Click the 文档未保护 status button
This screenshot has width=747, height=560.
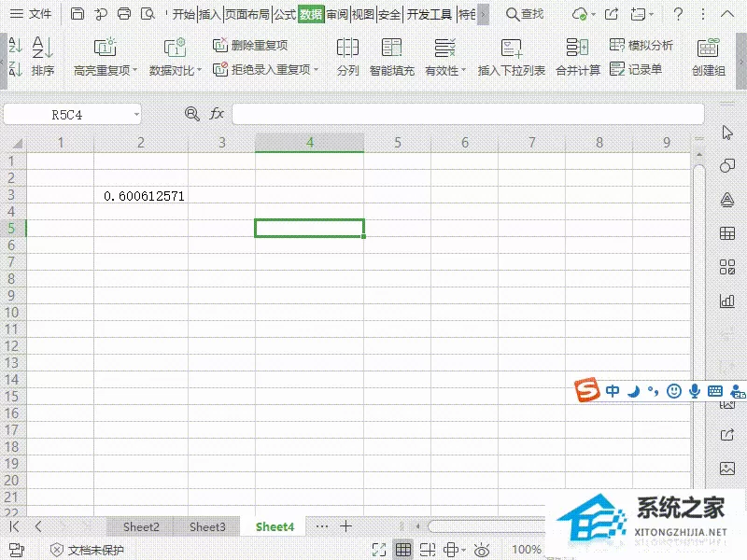point(87,550)
